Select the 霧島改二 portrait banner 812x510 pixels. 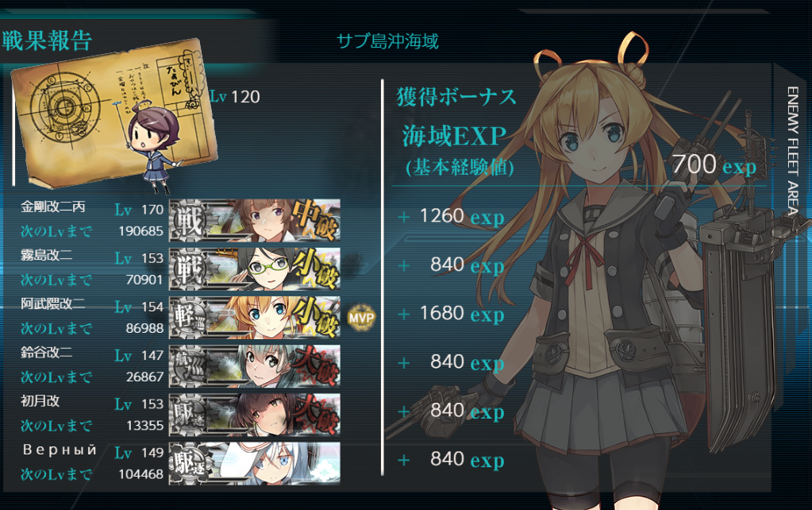click(x=254, y=269)
